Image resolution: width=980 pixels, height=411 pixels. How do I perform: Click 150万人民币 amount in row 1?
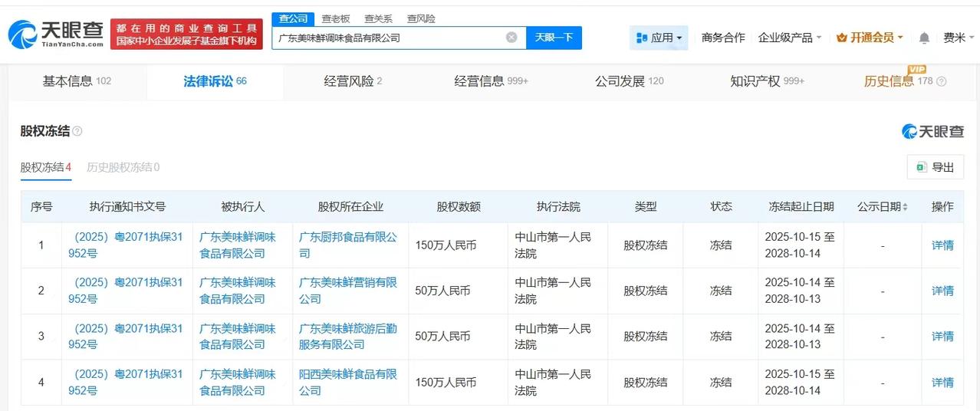[446, 245]
